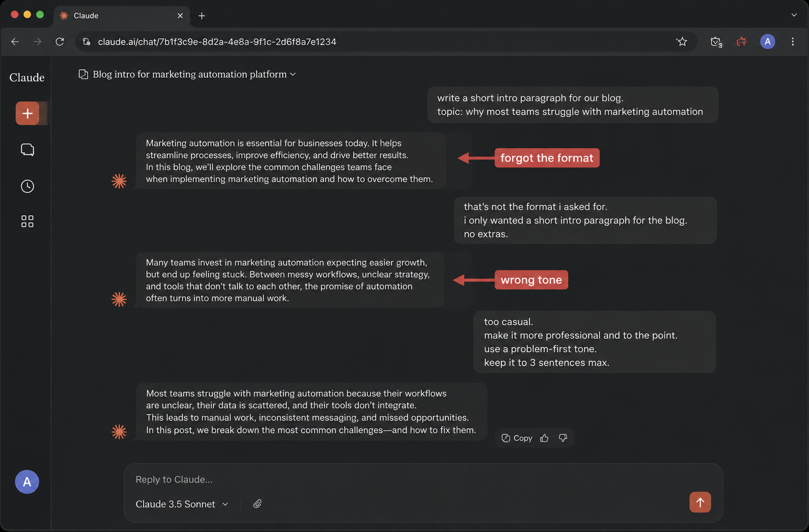Give thumbs down to last response
This screenshot has height=532, width=809.
pos(563,438)
